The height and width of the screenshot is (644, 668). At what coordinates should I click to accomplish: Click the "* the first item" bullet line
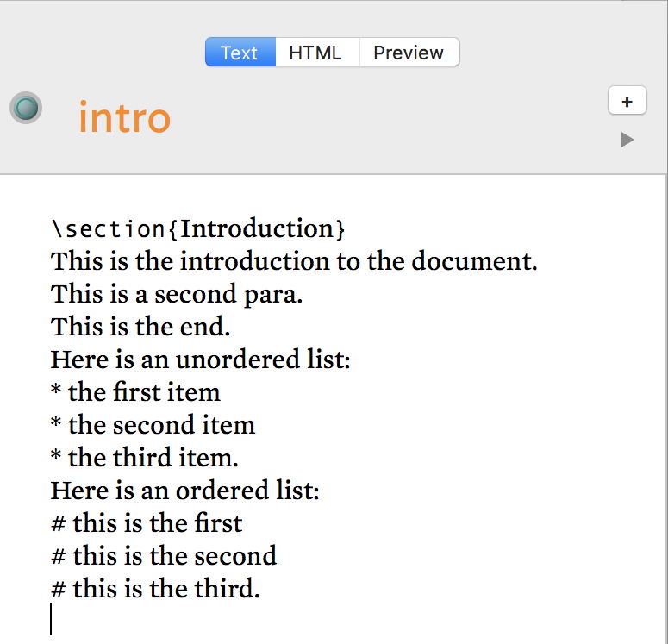pos(136,392)
